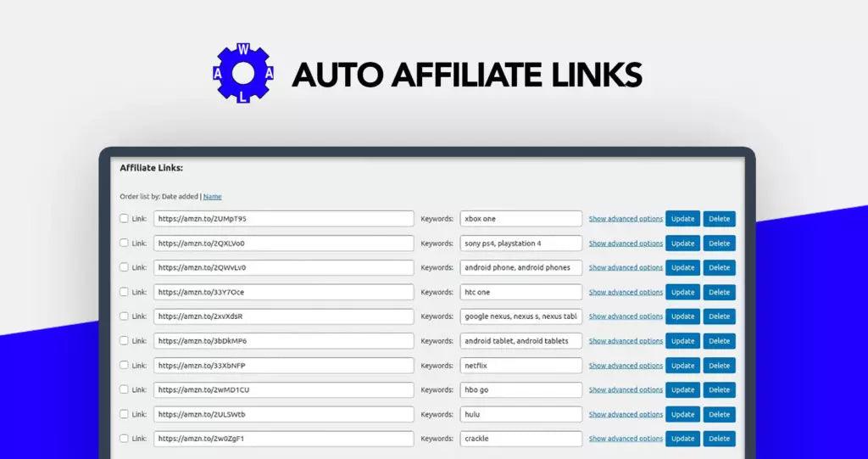Focus the keywords field containing htc one
Viewport: 868px width, 459px height.
(520, 293)
